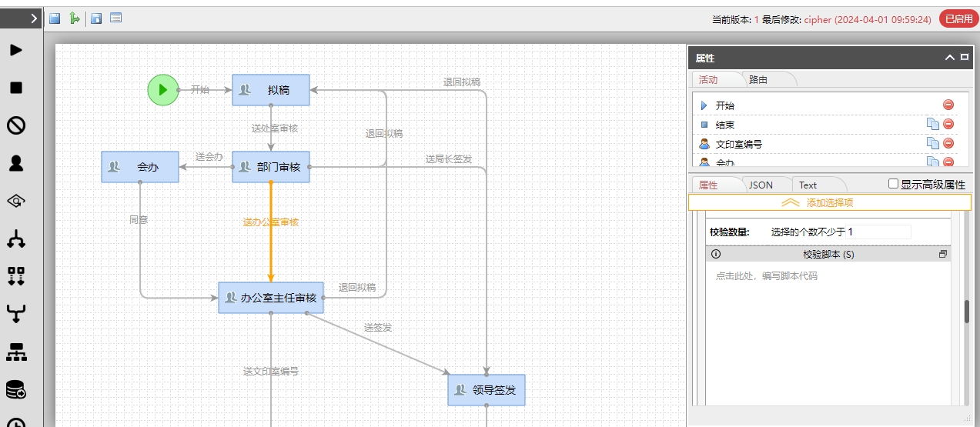The image size is (980, 427).
Task: Delete the 结束 activity via red icon
Action: point(948,124)
